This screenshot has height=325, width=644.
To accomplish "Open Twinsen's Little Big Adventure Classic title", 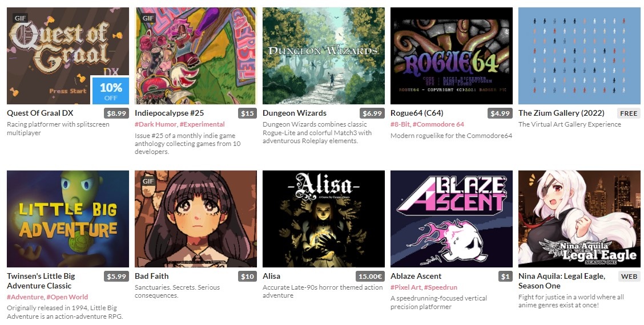I will click(x=41, y=281).
